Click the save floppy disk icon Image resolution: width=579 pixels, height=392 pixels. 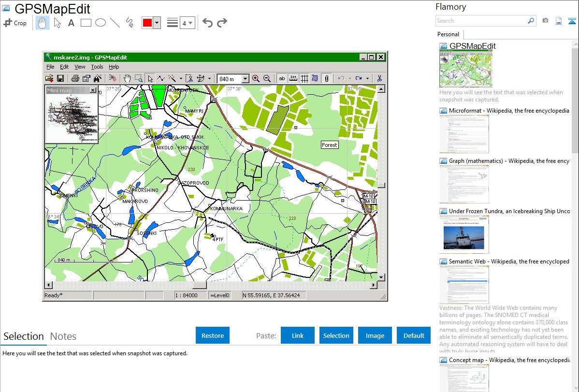coord(60,78)
